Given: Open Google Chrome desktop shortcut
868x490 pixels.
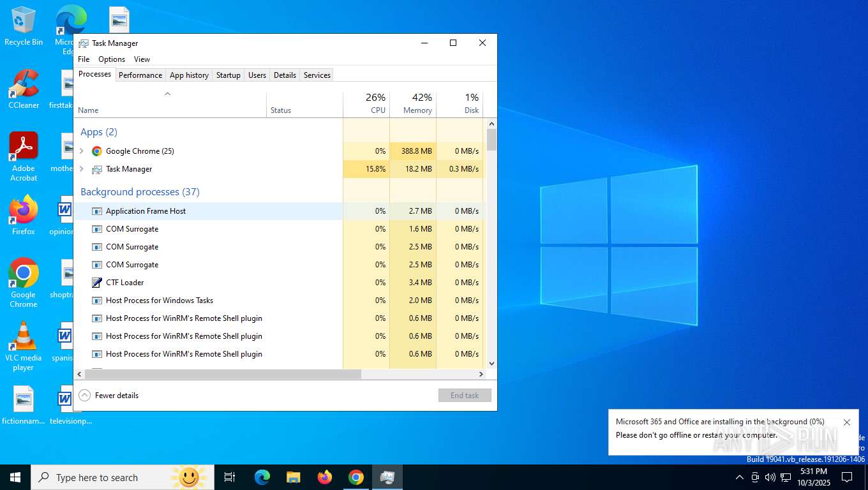Looking at the screenshot, I should [x=24, y=283].
